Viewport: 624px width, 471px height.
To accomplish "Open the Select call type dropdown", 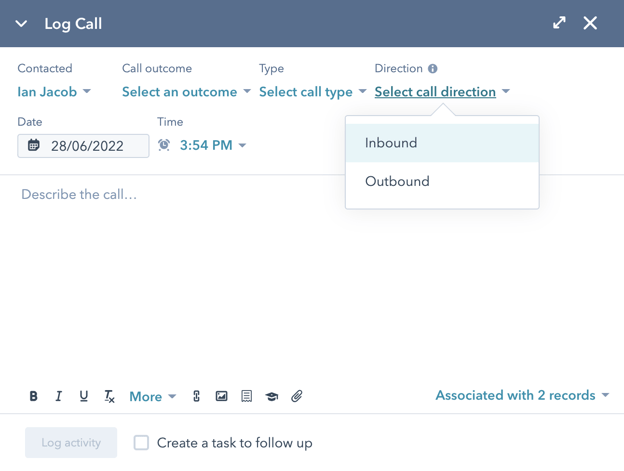I will pyautogui.click(x=312, y=92).
